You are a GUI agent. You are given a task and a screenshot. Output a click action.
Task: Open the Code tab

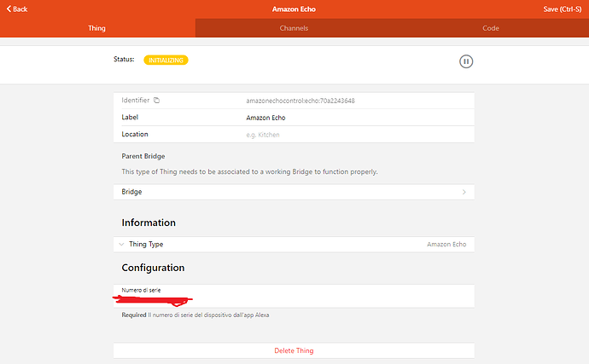[x=490, y=28]
